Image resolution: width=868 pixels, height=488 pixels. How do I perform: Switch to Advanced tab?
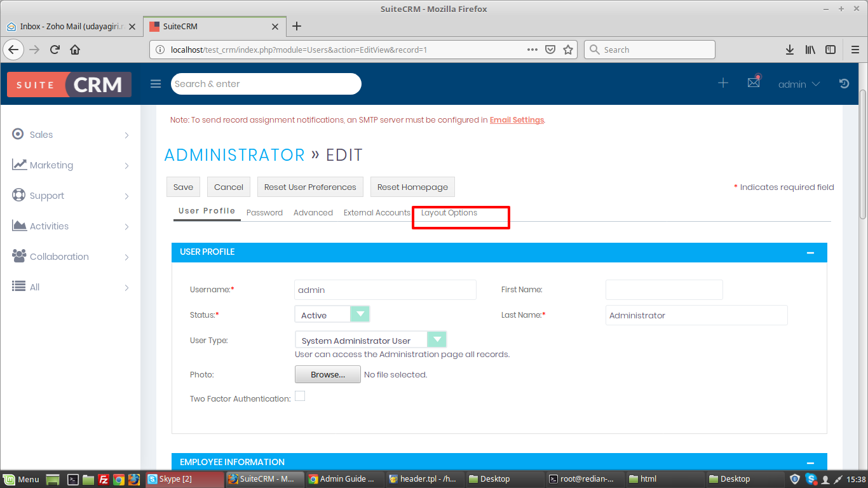tap(313, 213)
